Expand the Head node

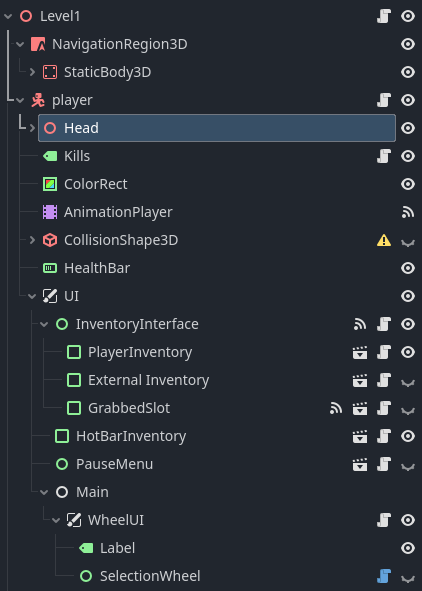pos(32,128)
